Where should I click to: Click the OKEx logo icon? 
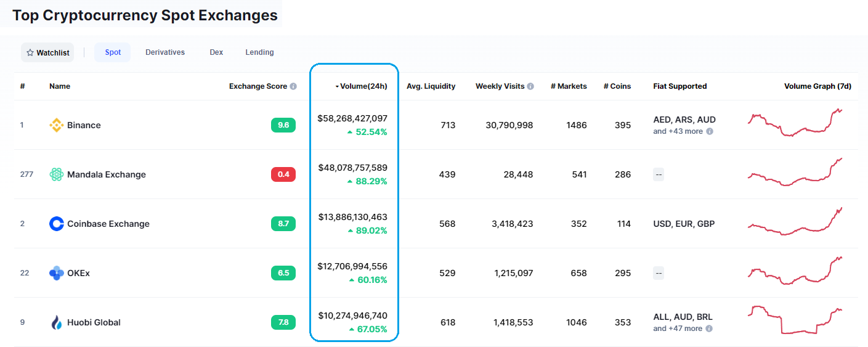click(x=56, y=273)
